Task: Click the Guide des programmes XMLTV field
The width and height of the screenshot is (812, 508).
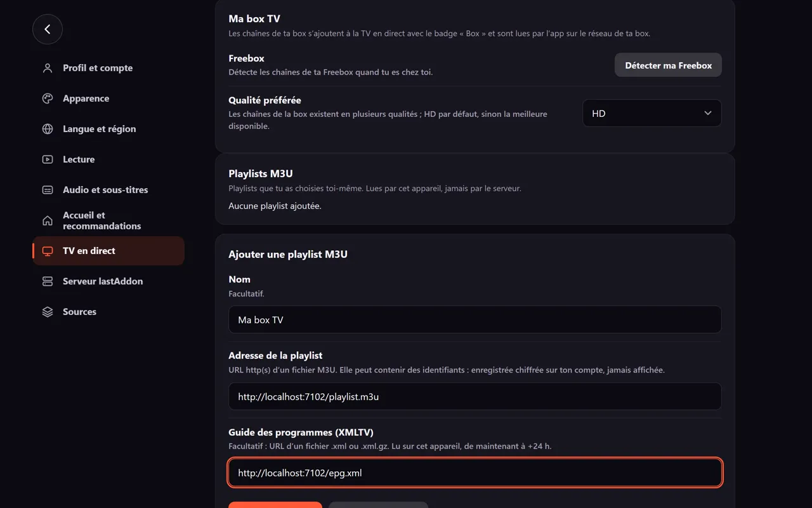Action: click(x=475, y=472)
